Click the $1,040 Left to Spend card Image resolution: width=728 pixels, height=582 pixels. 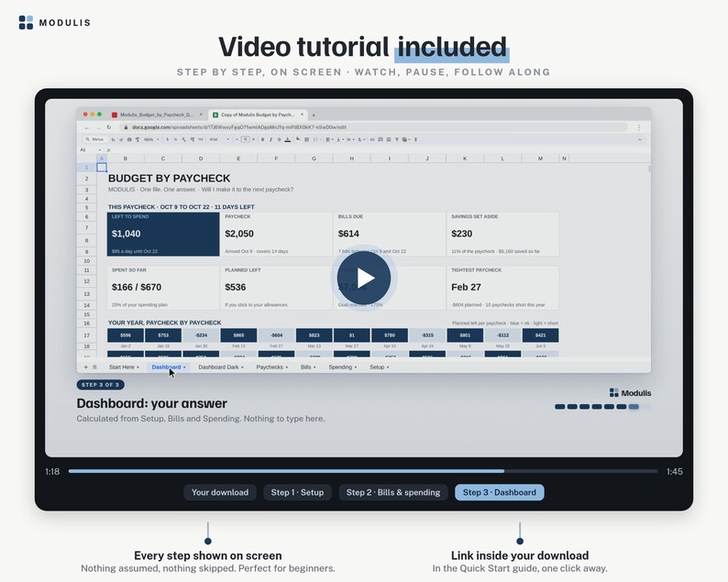[x=163, y=234]
